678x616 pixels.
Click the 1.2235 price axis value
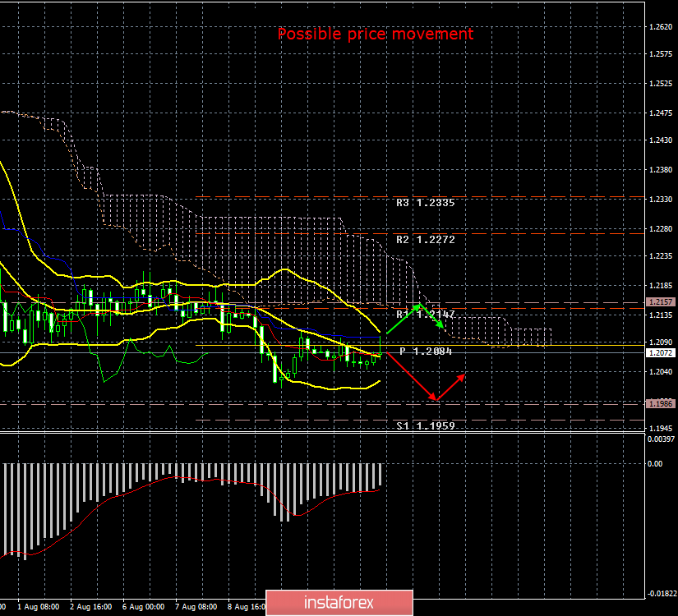(661, 256)
